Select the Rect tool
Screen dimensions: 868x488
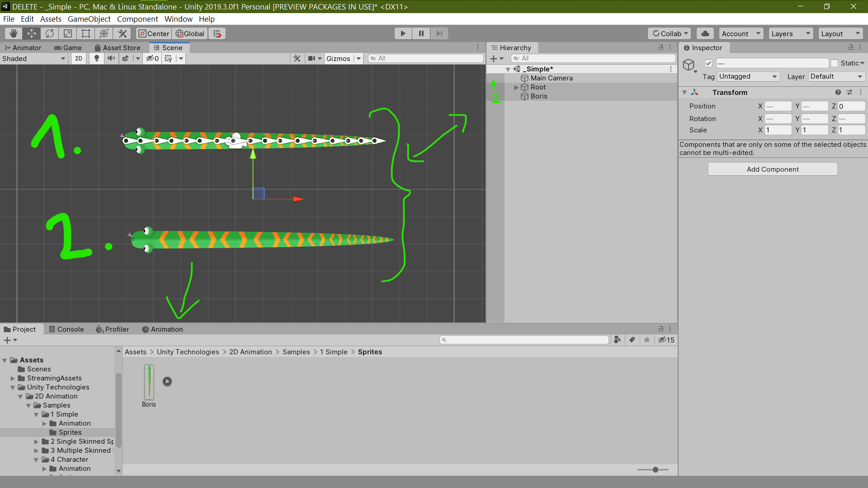[86, 33]
